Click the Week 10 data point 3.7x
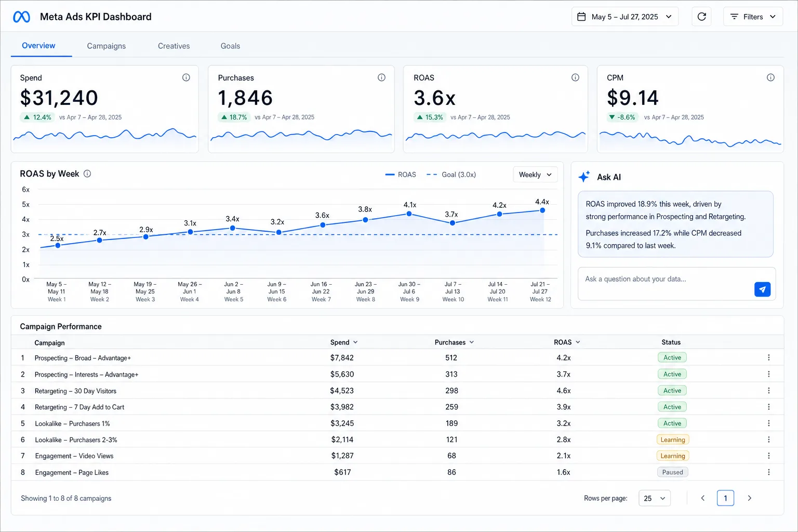The image size is (798, 532). [x=453, y=223]
